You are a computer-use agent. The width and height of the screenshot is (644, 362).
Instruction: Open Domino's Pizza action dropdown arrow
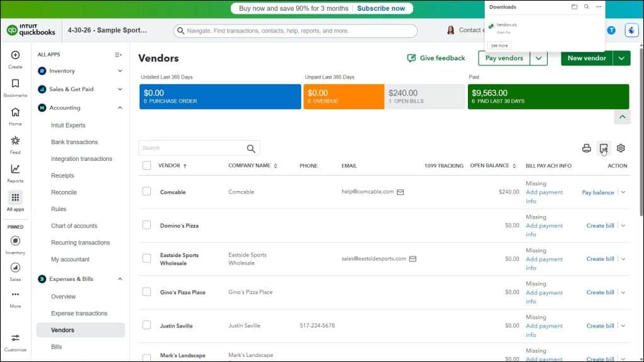[x=623, y=226]
